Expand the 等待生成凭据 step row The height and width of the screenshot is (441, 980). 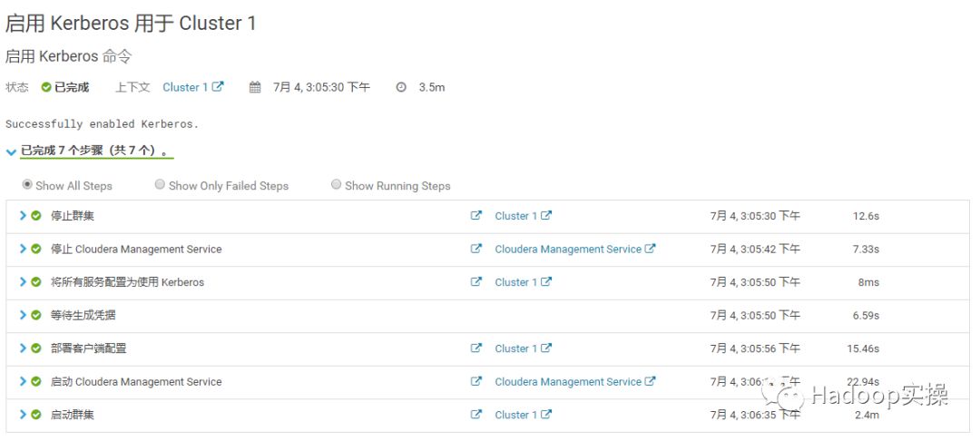click(x=23, y=316)
